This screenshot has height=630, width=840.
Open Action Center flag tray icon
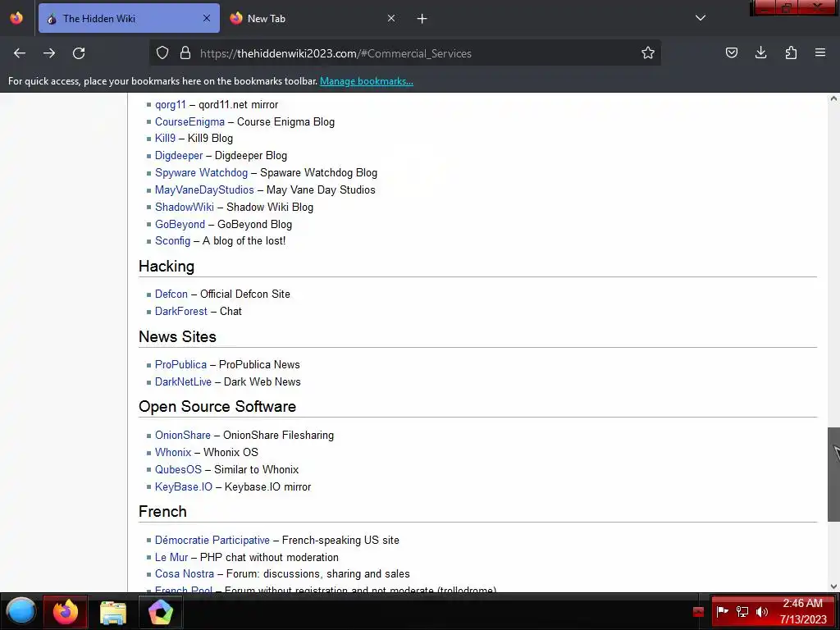(x=722, y=611)
